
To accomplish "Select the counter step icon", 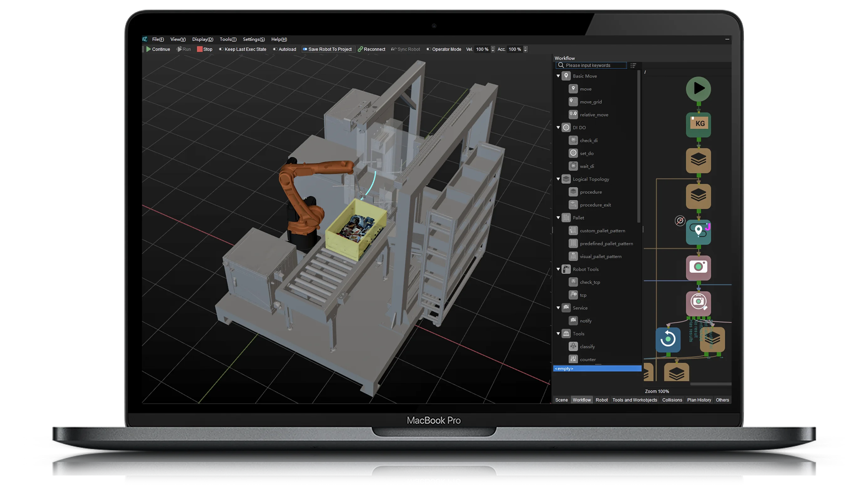I will pos(573,359).
